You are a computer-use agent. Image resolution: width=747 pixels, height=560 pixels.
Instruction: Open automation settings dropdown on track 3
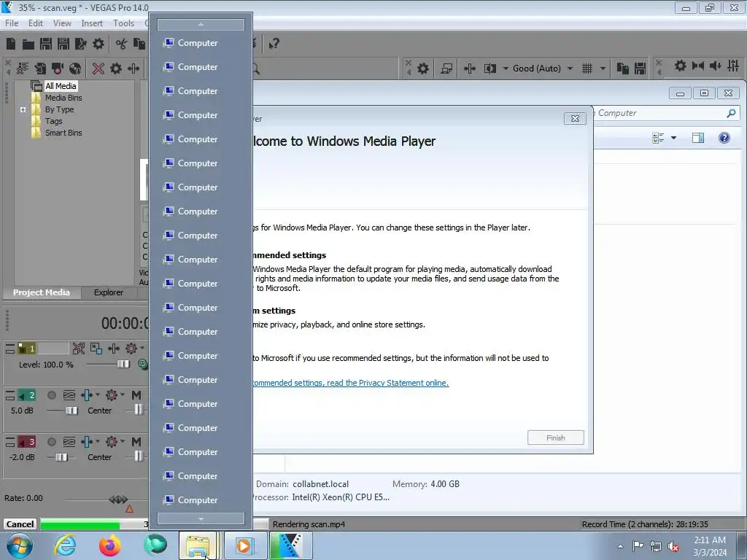coord(123,441)
